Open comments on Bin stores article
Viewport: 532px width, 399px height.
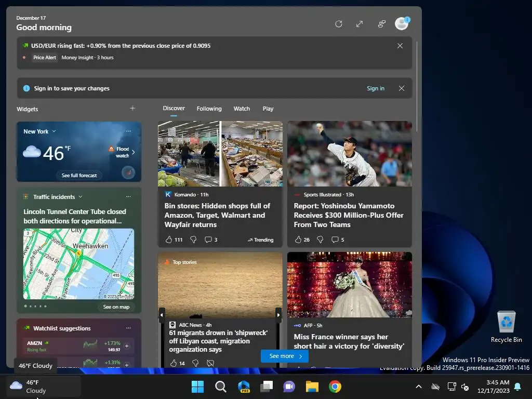211,240
